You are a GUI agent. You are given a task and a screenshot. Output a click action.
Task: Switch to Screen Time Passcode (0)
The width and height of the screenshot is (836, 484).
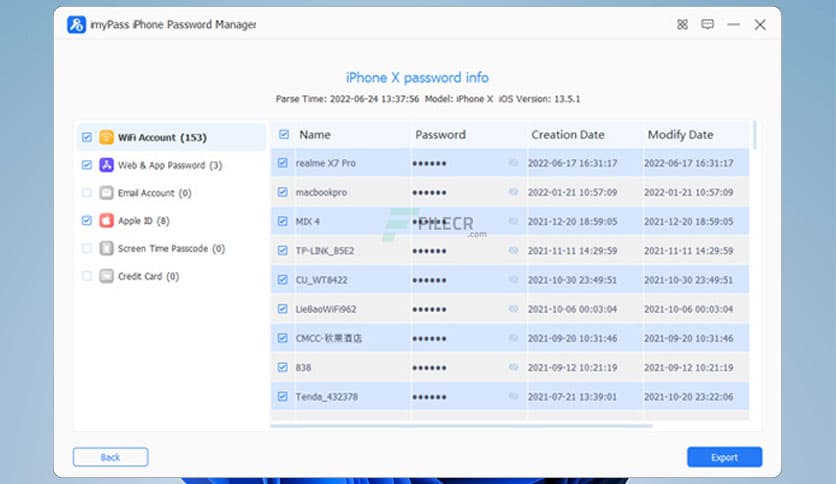[x=172, y=248]
